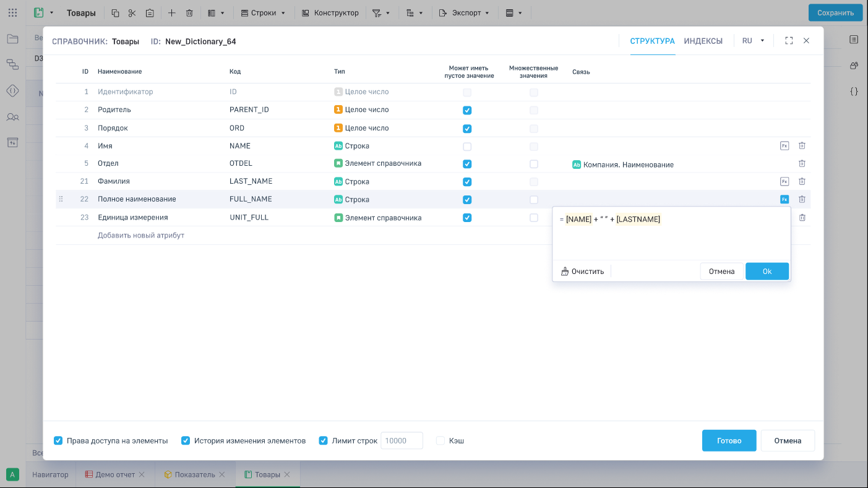
Task: Switch to the ИНДЕКСЫ tab
Action: click(703, 41)
